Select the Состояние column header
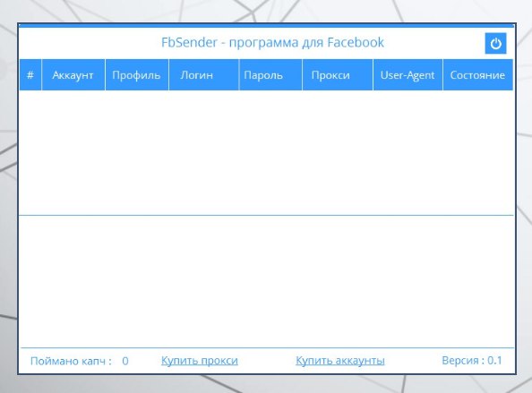The width and height of the screenshot is (532, 393). tap(477, 75)
